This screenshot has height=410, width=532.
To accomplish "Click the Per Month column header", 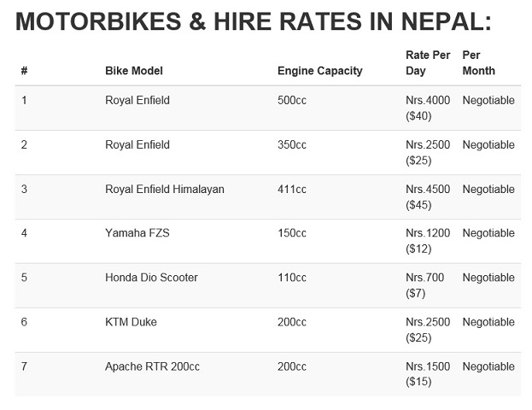I will click(479, 63).
